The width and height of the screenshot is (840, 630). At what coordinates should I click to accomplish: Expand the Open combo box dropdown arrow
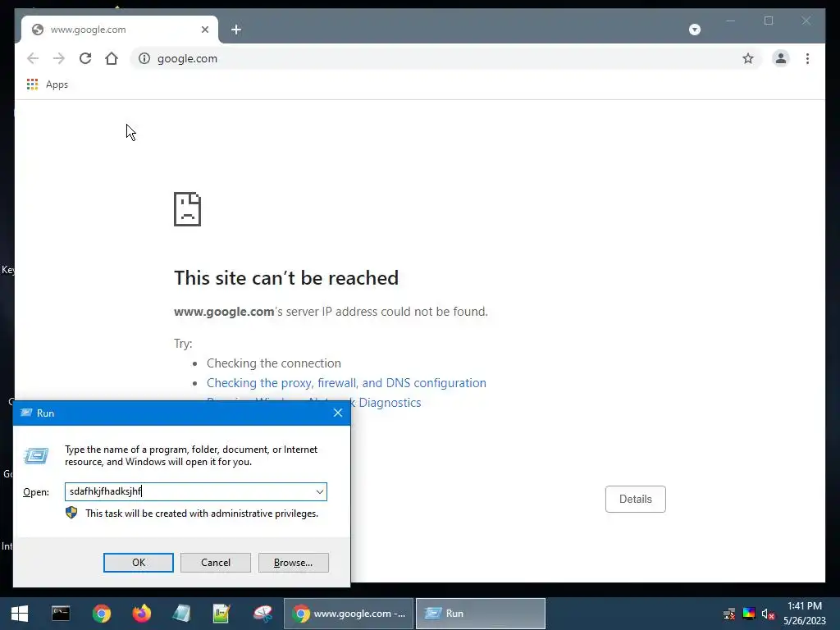(x=319, y=492)
